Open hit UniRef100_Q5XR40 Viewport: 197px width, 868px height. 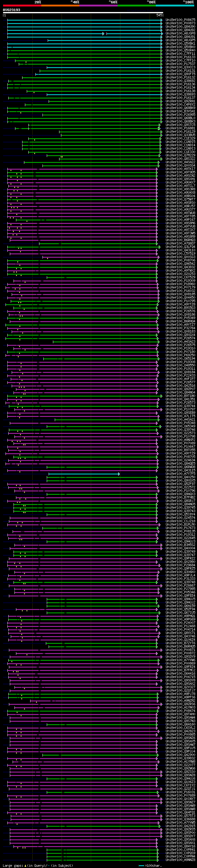tap(180, 50)
